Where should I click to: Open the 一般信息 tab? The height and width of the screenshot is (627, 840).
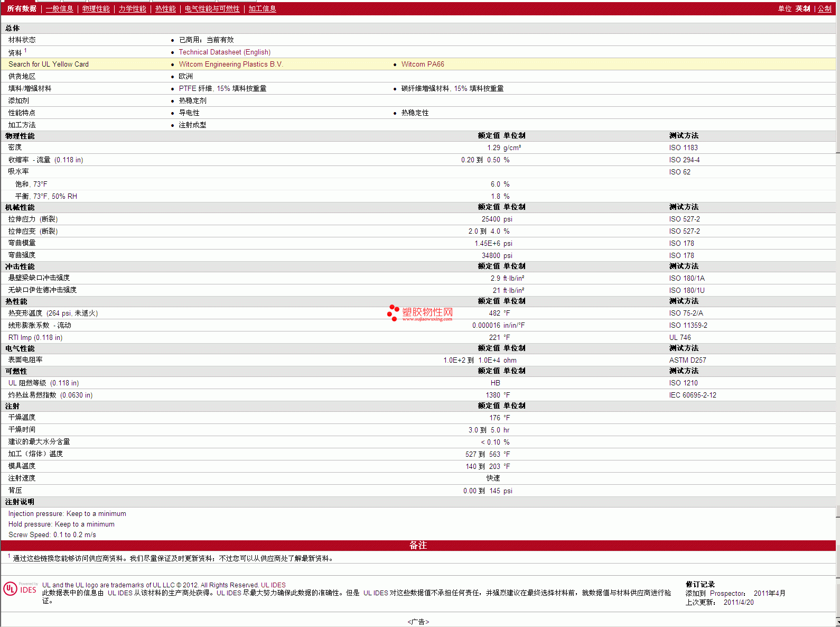pos(59,8)
